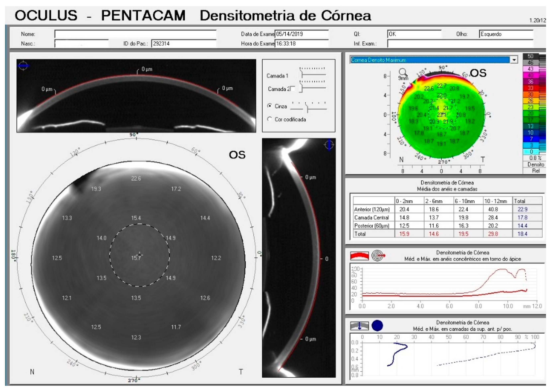Enable the Camada 2 checkbox
This screenshot has width=553, height=392.
pyautogui.click(x=293, y=89)
